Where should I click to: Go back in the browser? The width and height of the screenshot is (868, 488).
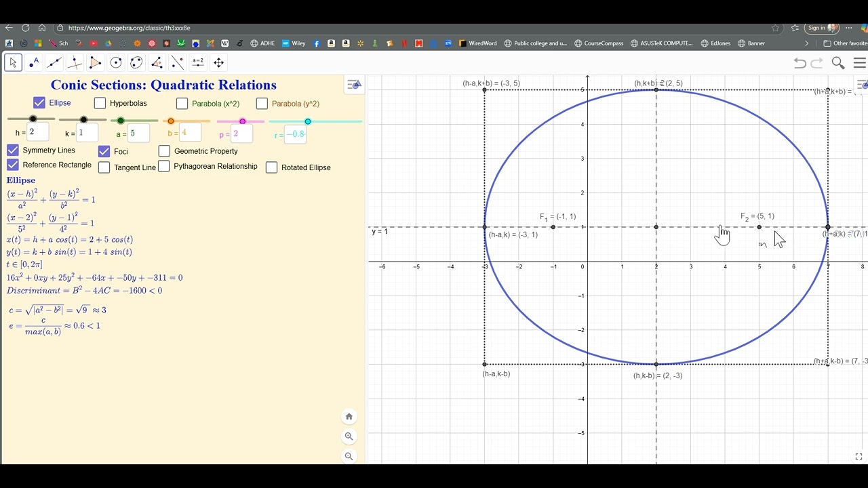9,28
